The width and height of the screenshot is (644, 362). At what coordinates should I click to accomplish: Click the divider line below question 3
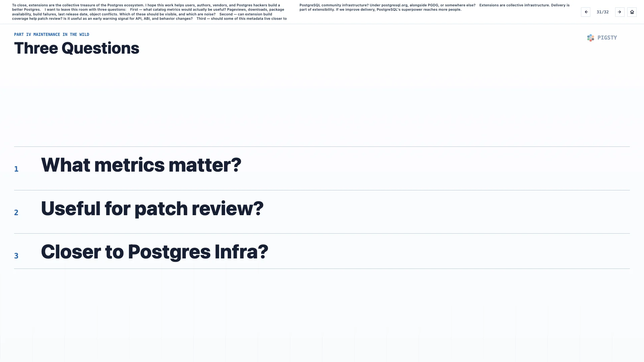[322, 268]
